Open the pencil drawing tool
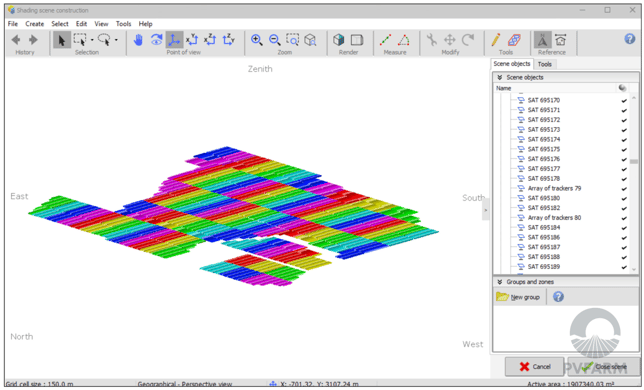 point(496,40)
